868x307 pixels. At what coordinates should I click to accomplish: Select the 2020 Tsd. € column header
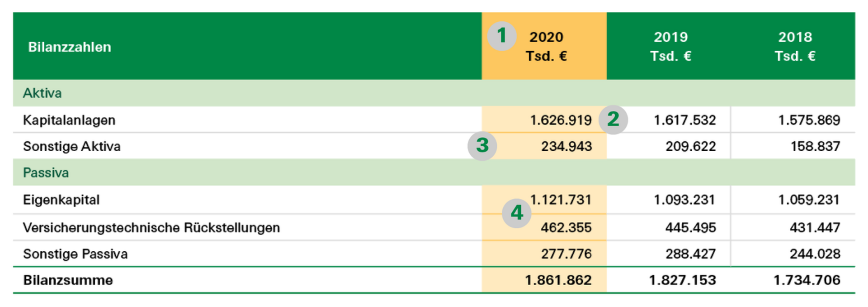(546, 46)
